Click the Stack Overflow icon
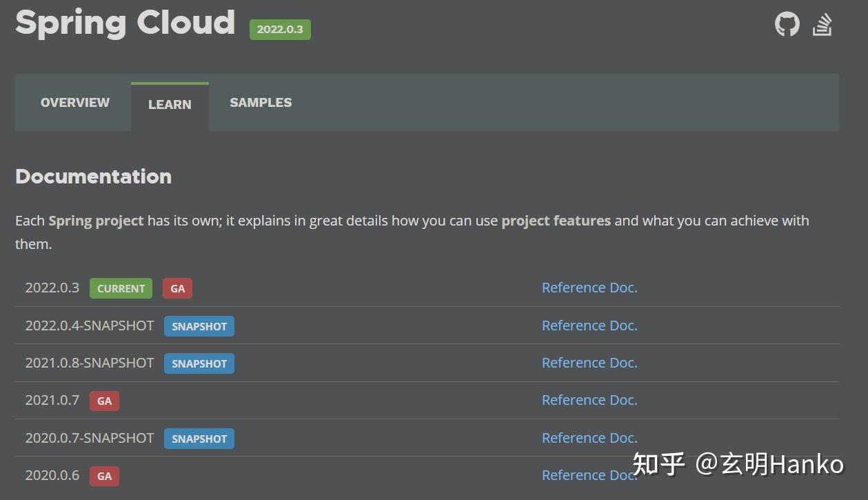This screenshot has height=500, width=868. tap(822, 23)
